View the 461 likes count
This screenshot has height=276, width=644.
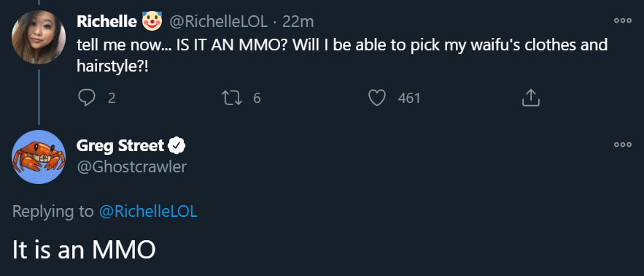408,98
